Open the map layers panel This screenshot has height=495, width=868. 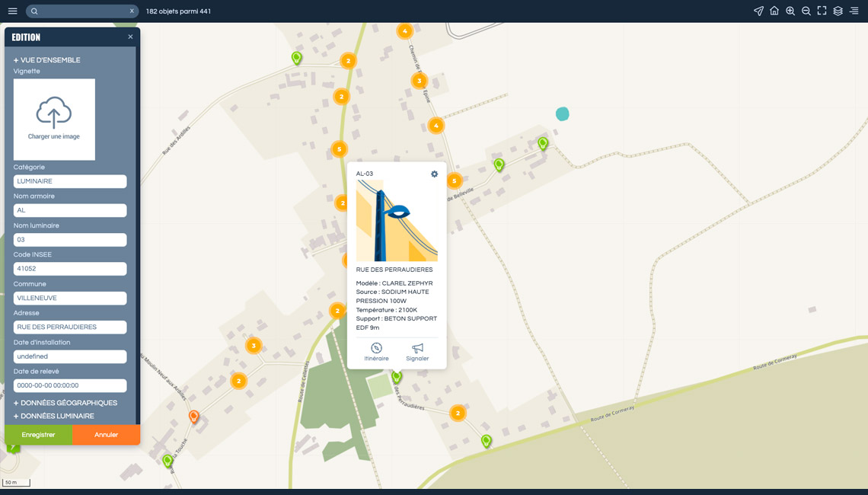(838, 11)
